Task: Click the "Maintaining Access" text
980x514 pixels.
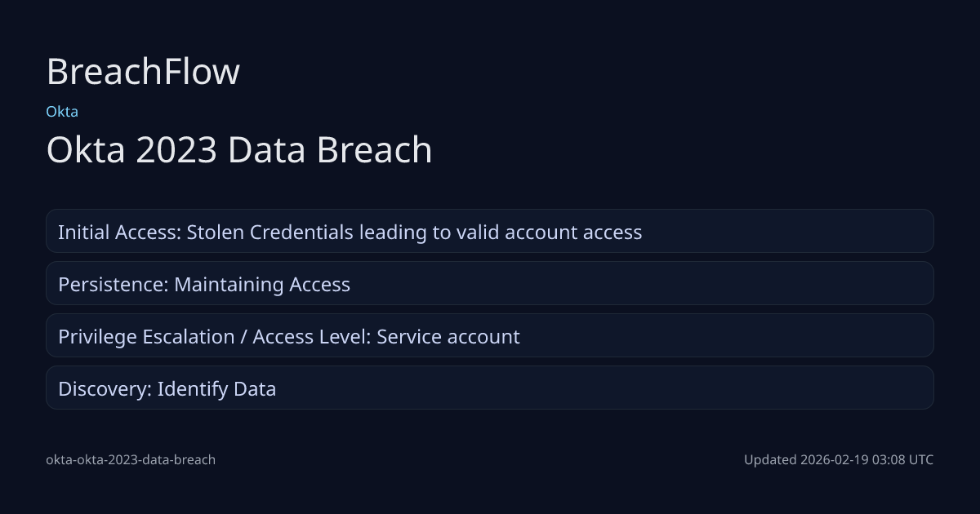Action: 262,285
